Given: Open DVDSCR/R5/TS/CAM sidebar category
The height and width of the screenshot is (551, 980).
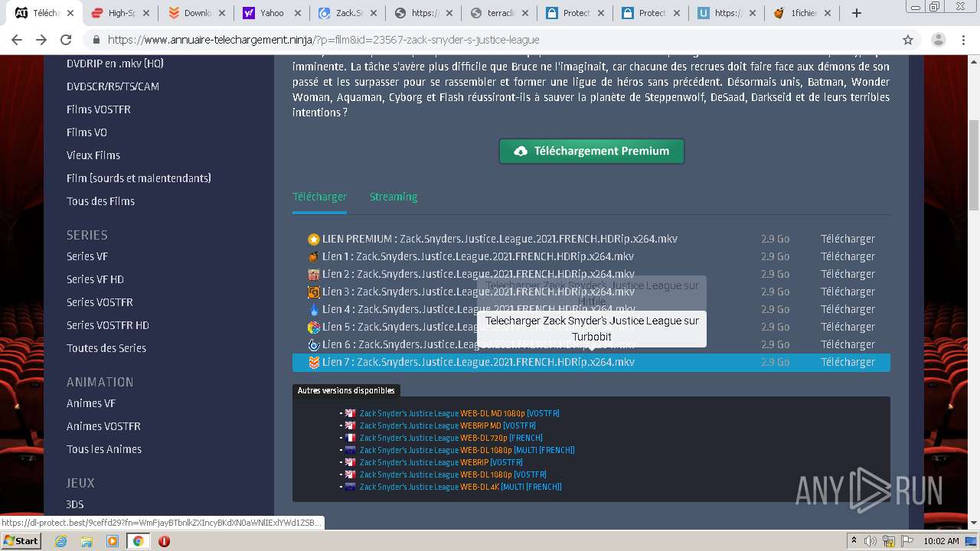Looking at the screenshot, I should (113, 86).
